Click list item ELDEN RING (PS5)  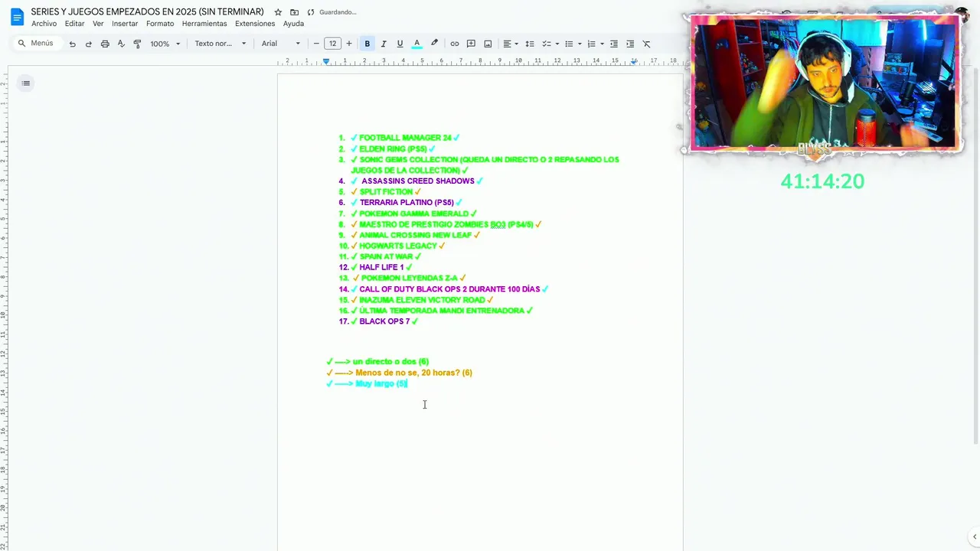[x=393, y=148]
